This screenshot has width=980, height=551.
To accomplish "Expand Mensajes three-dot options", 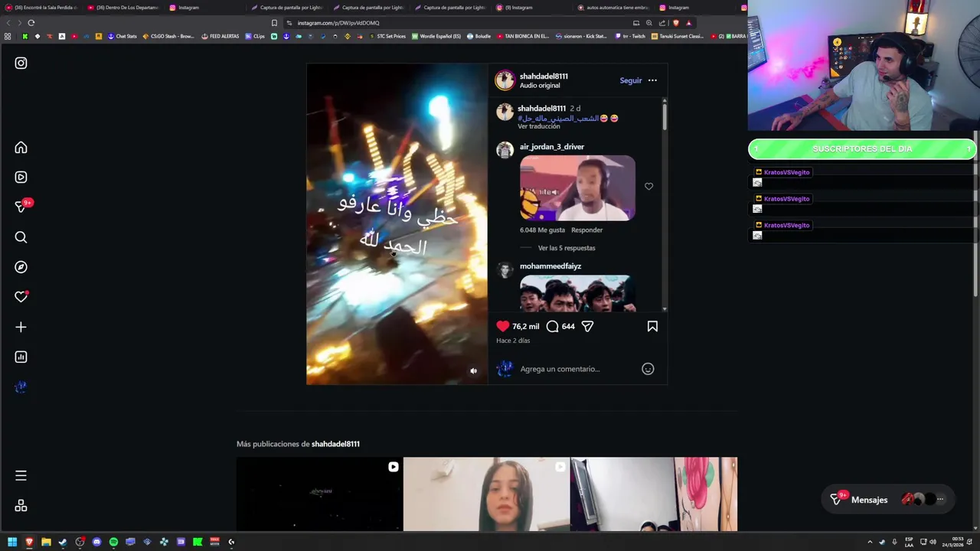I will point(940,500).
